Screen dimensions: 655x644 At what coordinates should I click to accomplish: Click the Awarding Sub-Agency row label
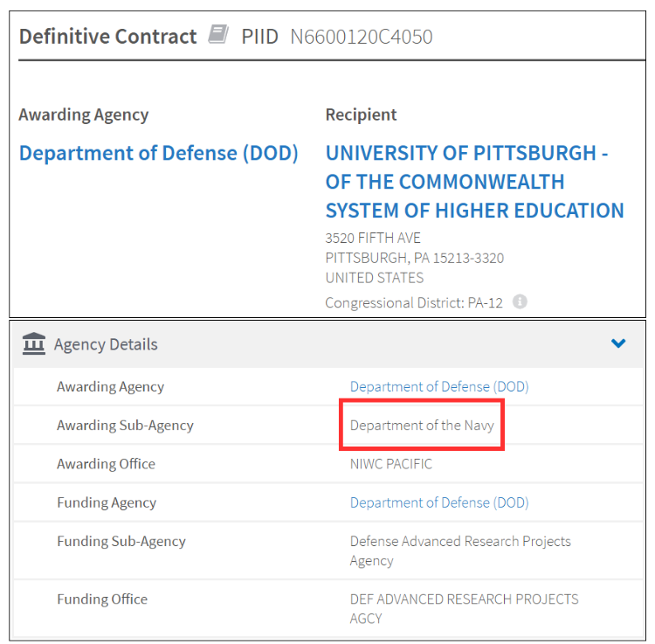click(125, 426)
